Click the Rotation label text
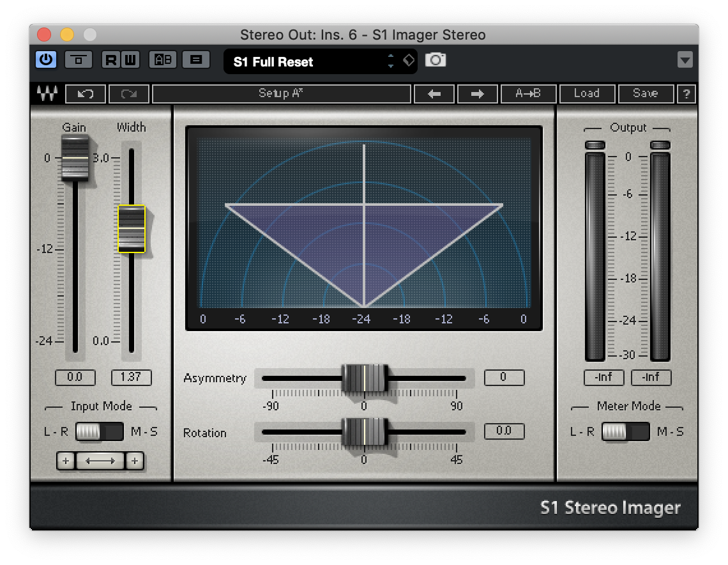This screenshot has width=728, height=565. 205,433
